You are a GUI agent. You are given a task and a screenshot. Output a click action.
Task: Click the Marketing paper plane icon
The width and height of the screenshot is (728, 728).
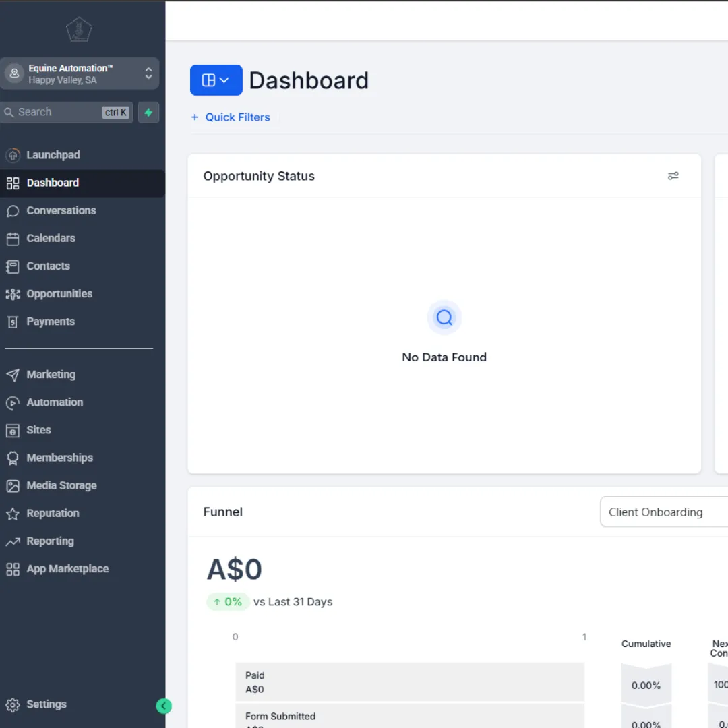[x=13, y=375]
